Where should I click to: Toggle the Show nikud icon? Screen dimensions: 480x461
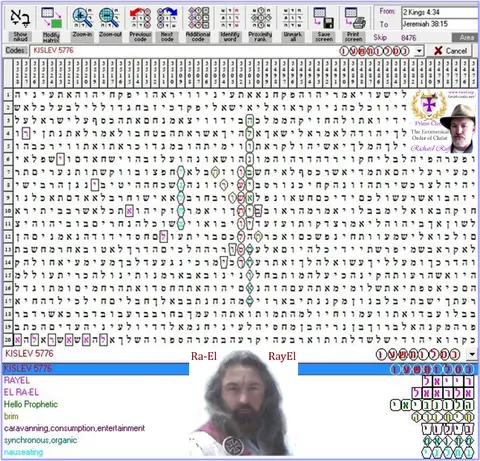point(20,19)
